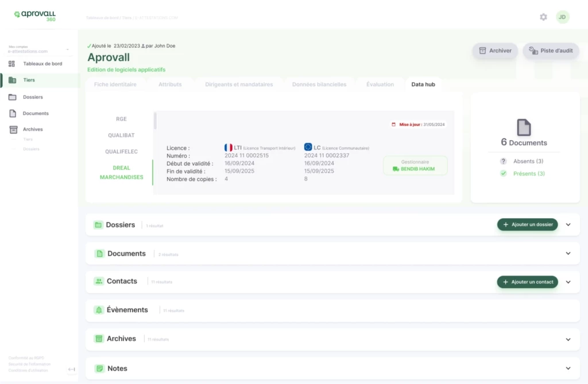Select RGE in the data hub list

[x=121, y=119]
